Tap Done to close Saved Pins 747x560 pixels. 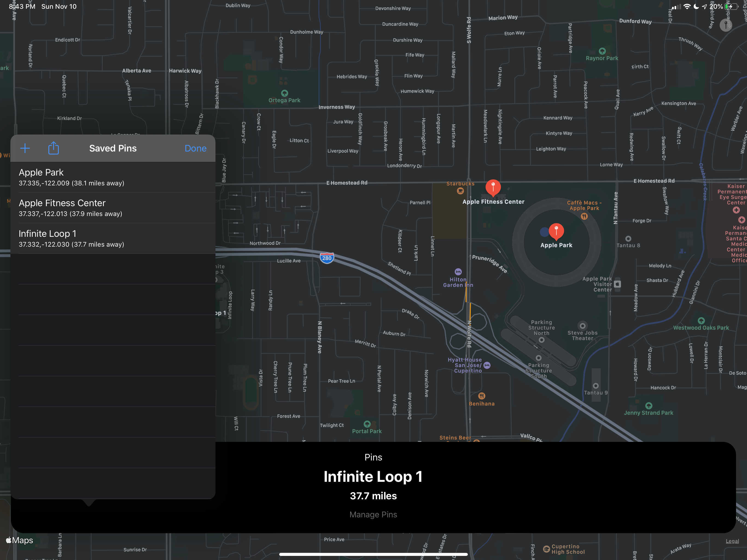[x=195, y=148]
